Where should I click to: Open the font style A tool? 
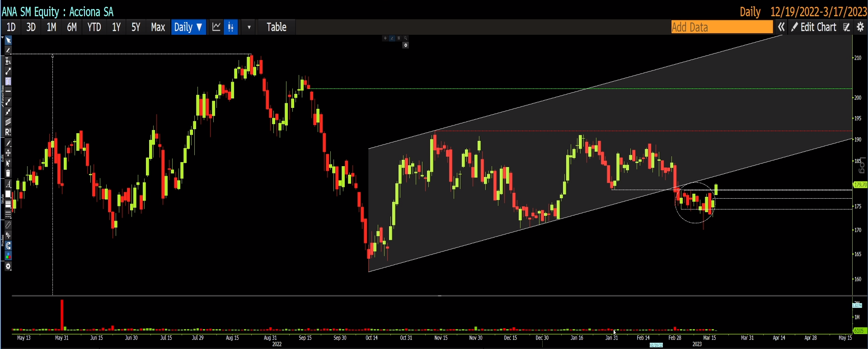tap(8, 184)
